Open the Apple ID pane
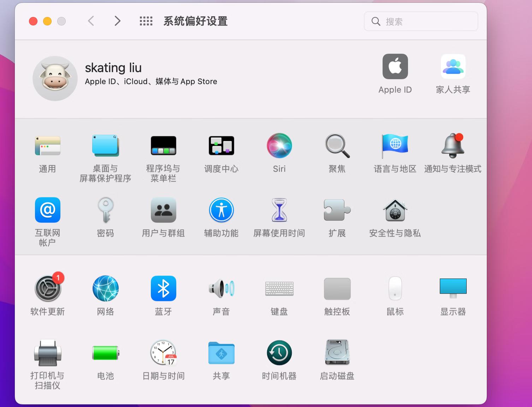Viewport: 532px width, 407px height. pos(395,66)
